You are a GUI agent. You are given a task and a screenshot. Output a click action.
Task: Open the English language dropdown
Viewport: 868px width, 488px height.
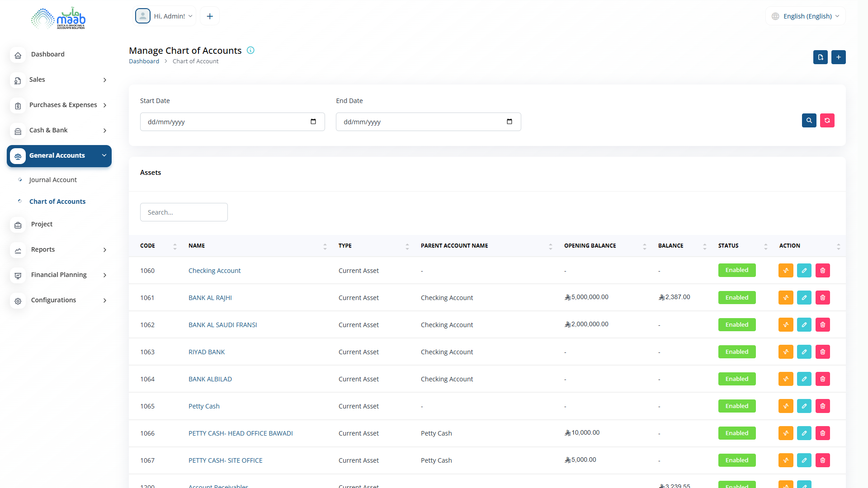point(806,16)
